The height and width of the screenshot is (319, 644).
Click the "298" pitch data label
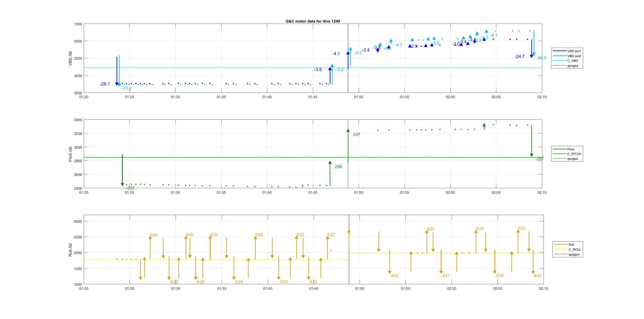338,167
